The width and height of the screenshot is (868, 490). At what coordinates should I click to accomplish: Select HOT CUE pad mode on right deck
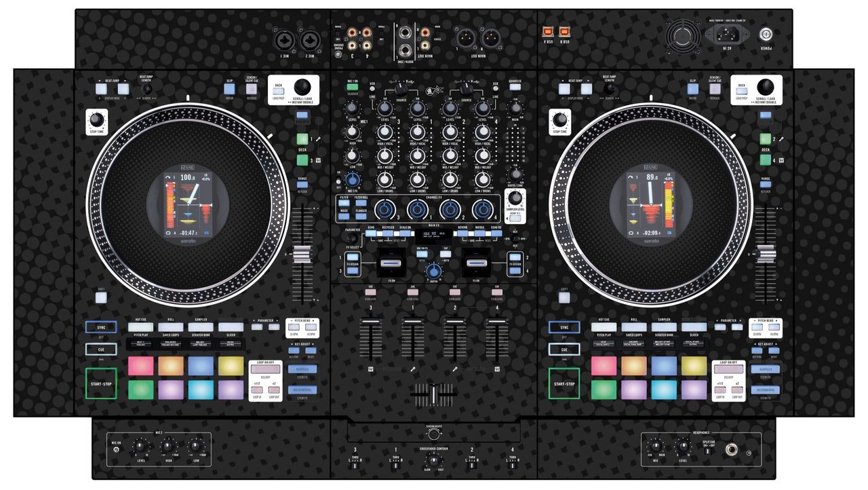click(604, 327)
